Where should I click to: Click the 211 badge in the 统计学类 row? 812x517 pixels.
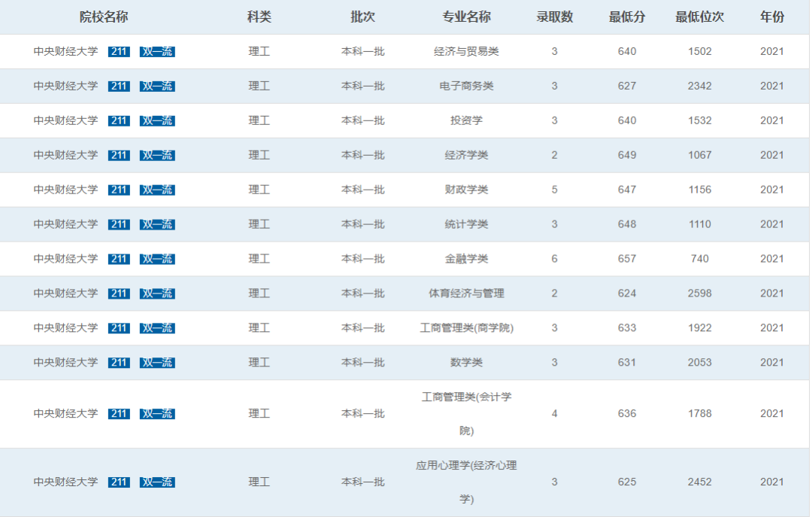coord(119,224)
